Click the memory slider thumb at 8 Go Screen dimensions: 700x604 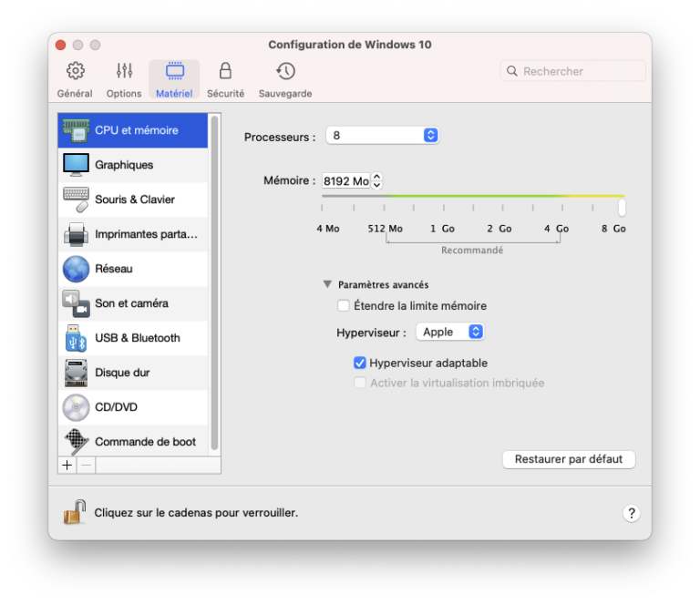pyautogui.click(x=622, y=208)
